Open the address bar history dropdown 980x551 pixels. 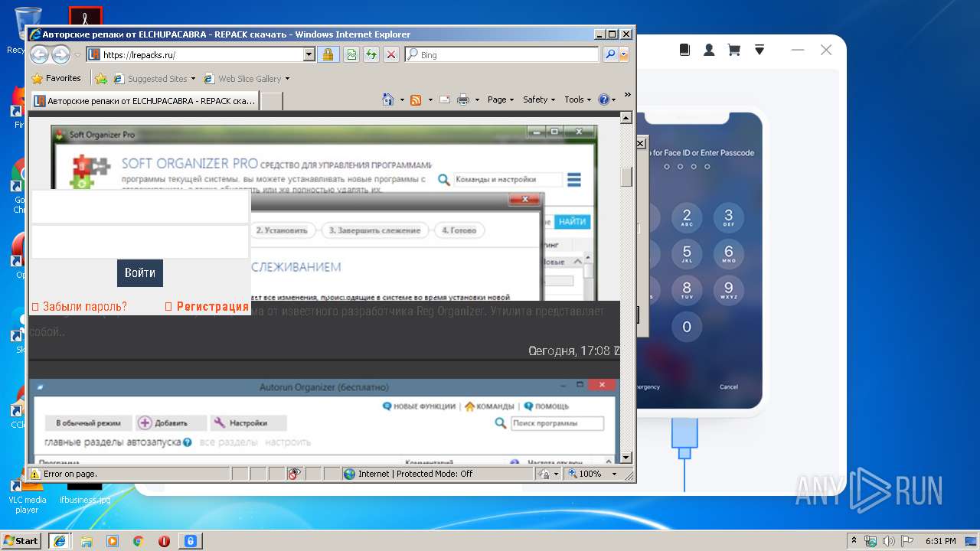(x=309, y=54)
